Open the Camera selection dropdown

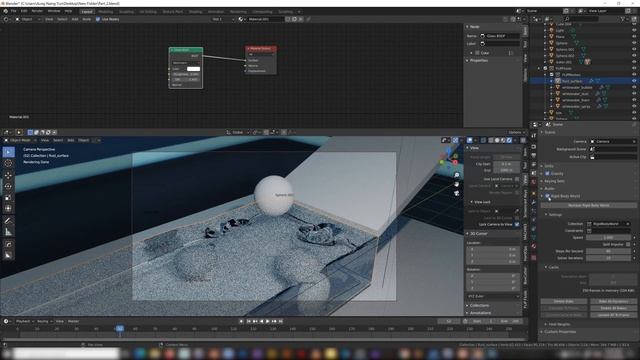pyautogui.click(x=613, y=142)
